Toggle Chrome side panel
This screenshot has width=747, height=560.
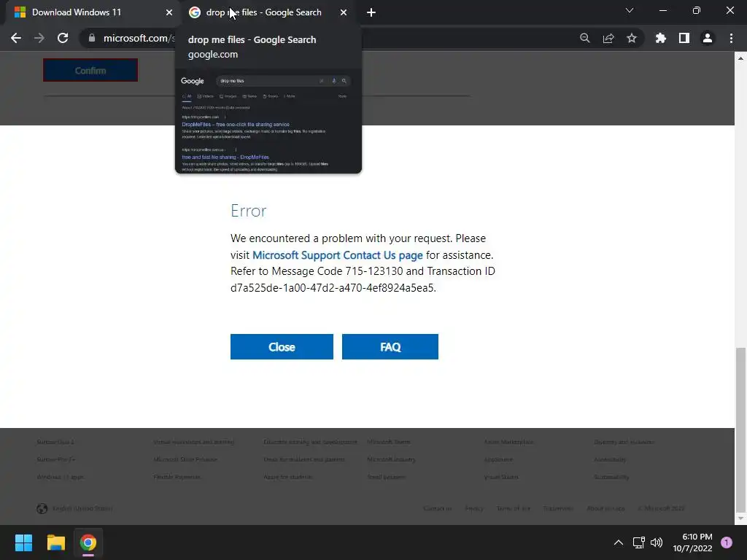(x=684, y=38)
